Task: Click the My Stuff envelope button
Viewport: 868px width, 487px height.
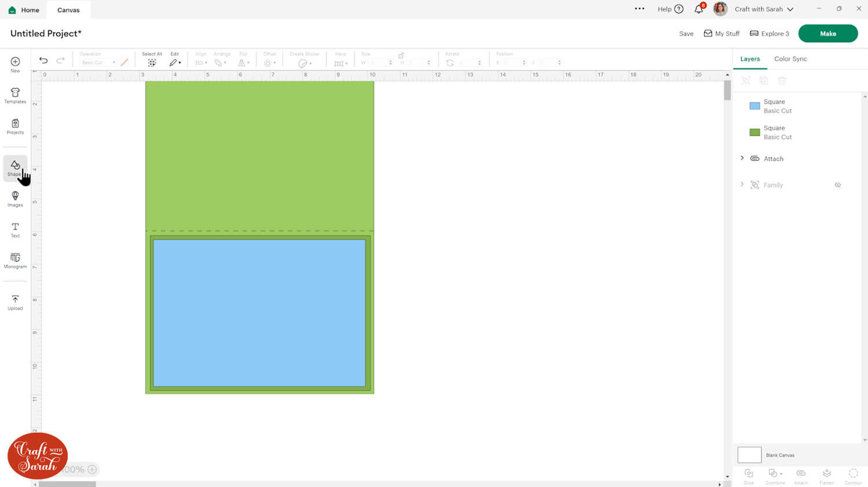Action: [x=722, y=34]
